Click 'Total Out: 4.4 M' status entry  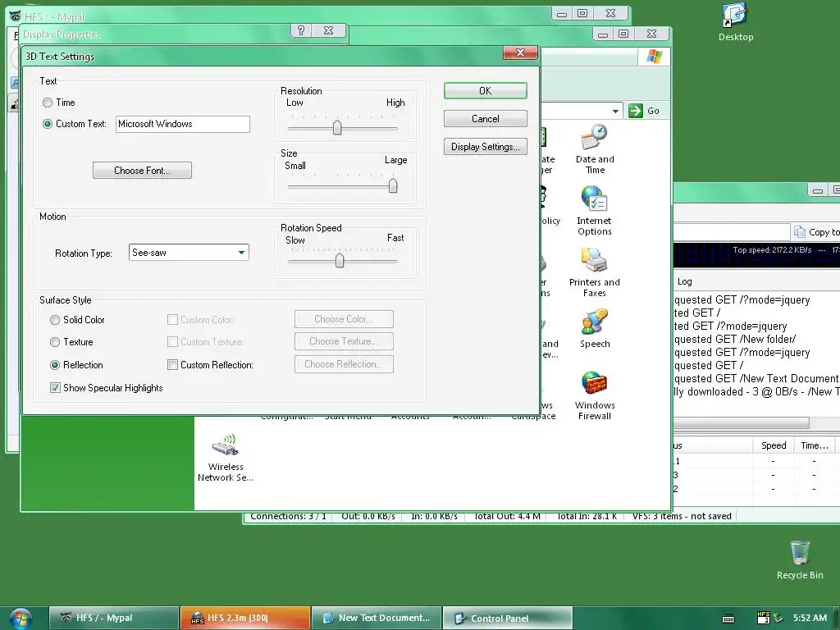pos(507,516)
